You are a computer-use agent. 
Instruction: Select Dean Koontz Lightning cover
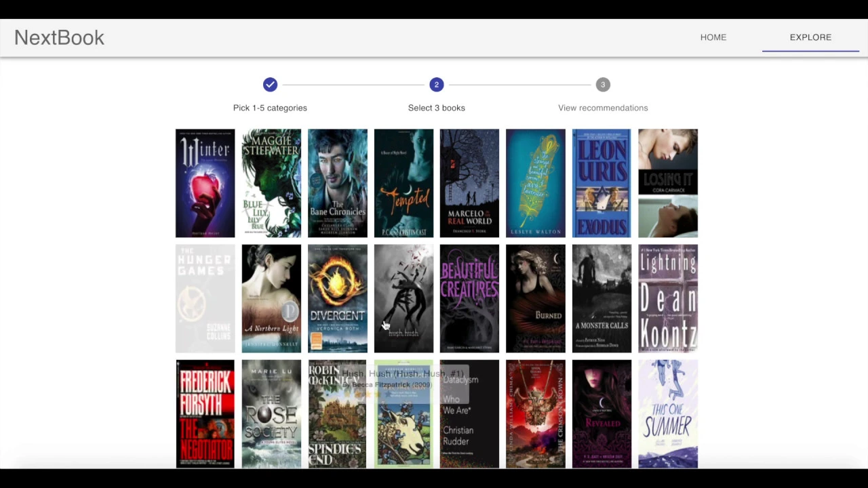coord(667,298)
